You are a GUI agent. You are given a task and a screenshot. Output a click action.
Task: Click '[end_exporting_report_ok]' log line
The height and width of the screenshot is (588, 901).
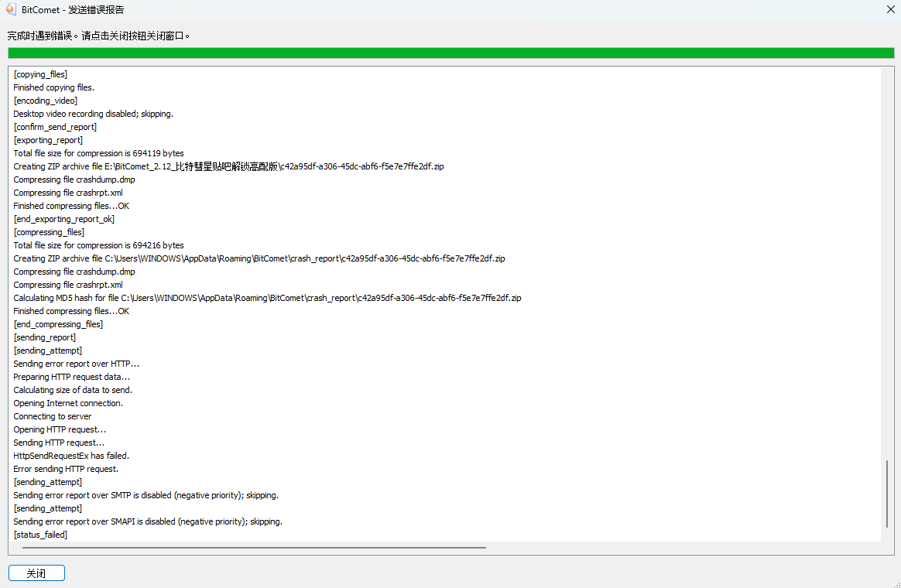point(63,220)
